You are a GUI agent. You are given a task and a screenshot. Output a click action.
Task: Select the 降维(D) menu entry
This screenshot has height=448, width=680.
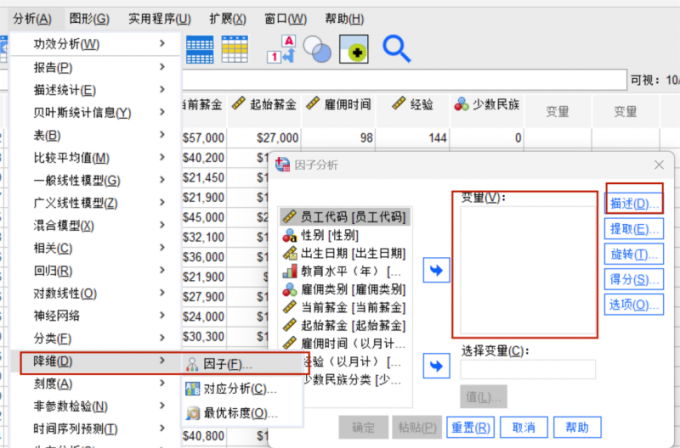pos(95,361)
